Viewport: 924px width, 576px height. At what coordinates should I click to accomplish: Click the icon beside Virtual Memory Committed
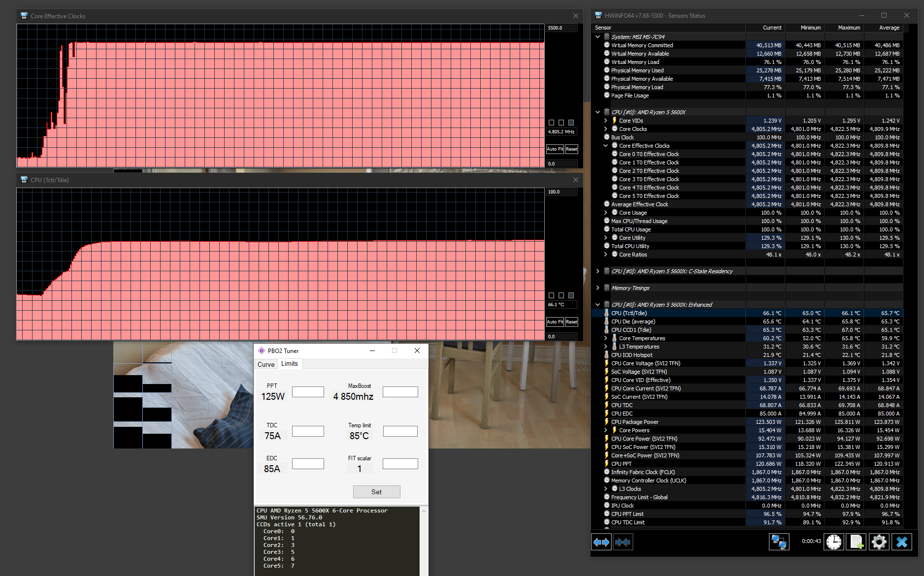click(x=607, y=45)
